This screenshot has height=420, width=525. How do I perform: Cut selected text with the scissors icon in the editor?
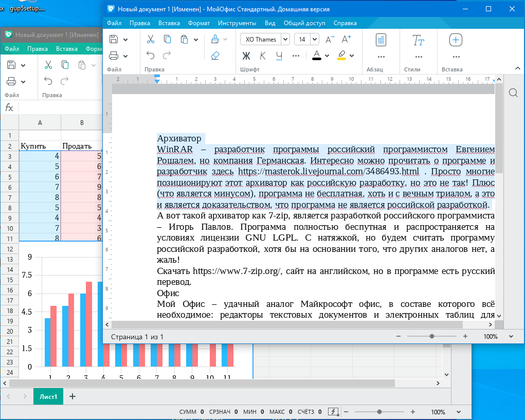(x=151, y=39)
